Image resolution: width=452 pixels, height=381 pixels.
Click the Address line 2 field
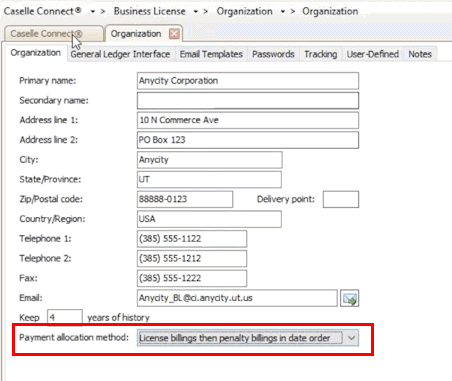tap(248, 140)
